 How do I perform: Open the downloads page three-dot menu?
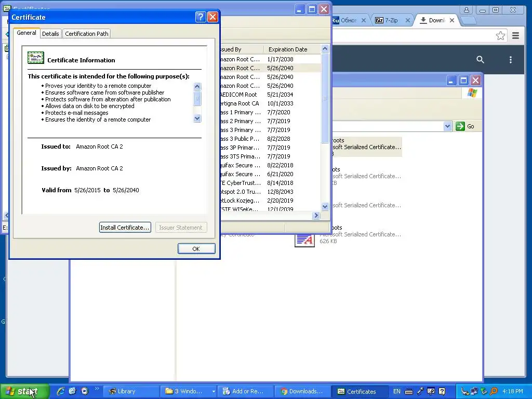[510, 60]
